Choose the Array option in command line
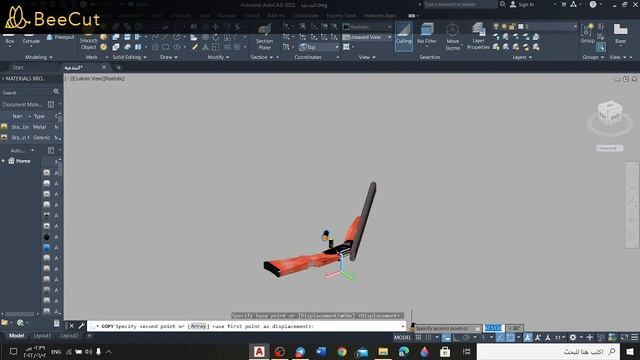The width and height of the screenshot is (640, 360). 199,326
